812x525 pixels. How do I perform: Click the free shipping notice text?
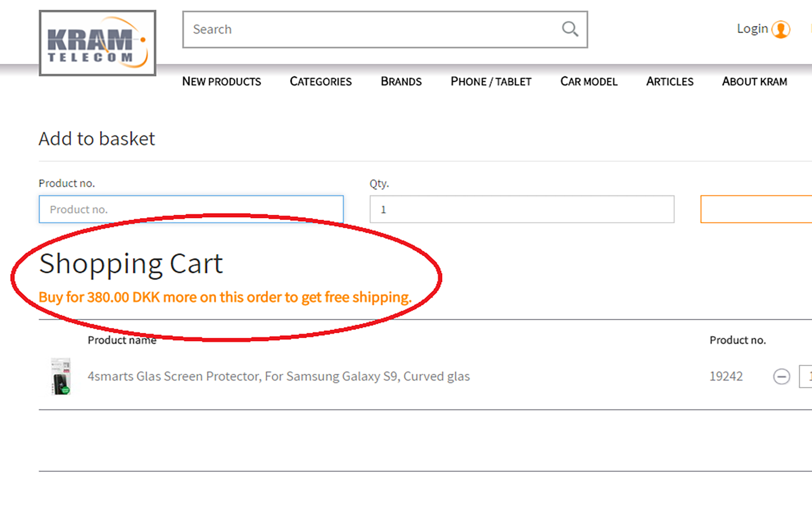226,297
